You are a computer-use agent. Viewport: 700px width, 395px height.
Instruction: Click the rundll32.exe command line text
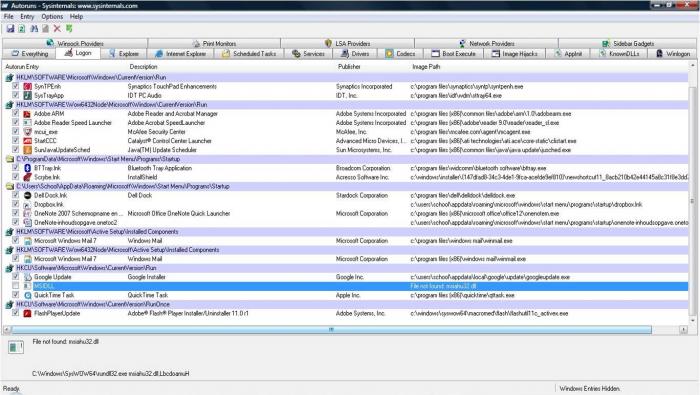[x=110, y=374]
